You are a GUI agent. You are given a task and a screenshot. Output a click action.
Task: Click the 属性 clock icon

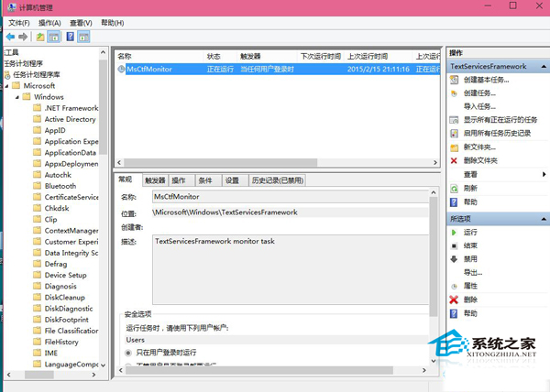coord(454,286)
